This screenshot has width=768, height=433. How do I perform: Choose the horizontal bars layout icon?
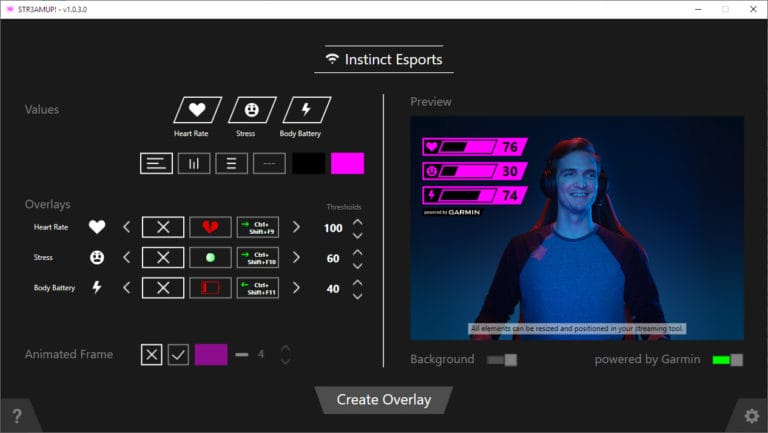[156, 163]
